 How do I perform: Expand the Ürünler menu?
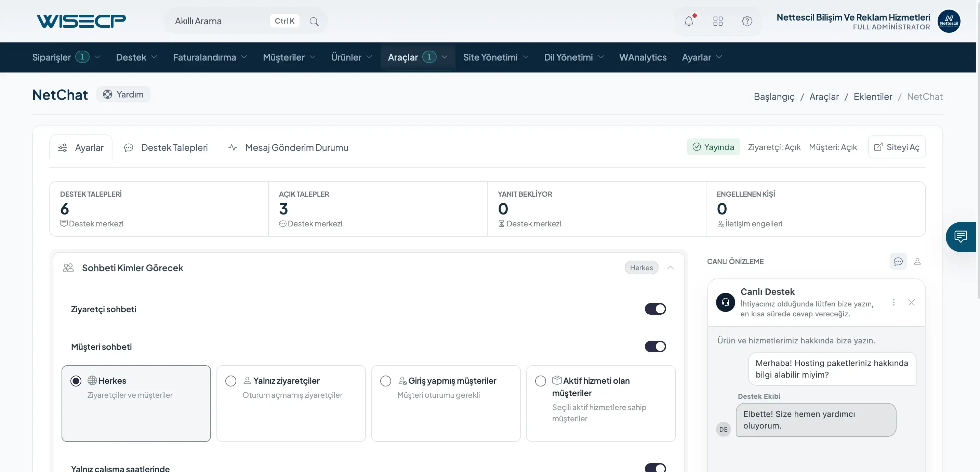point(351,57)
